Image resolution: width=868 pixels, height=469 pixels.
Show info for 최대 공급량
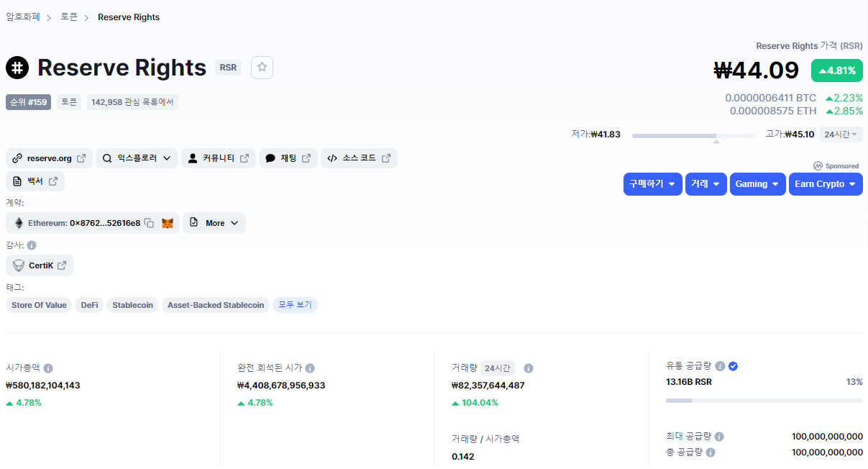719,437
